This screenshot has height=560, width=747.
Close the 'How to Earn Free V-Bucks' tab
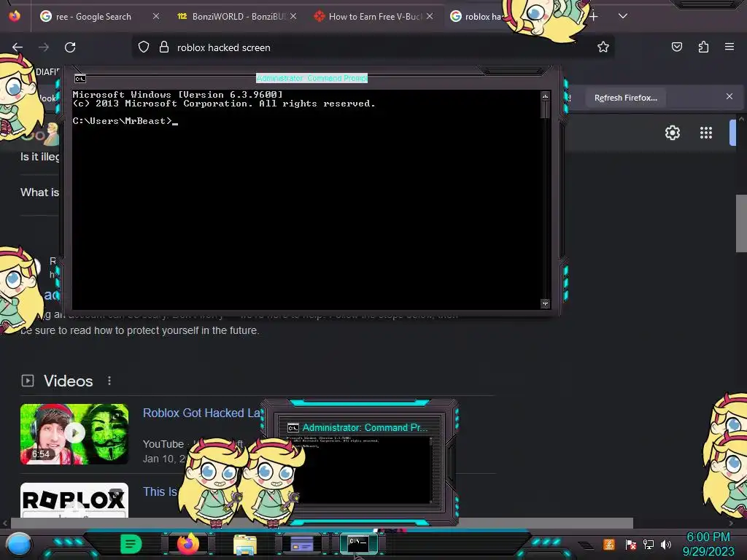[430, 16]
